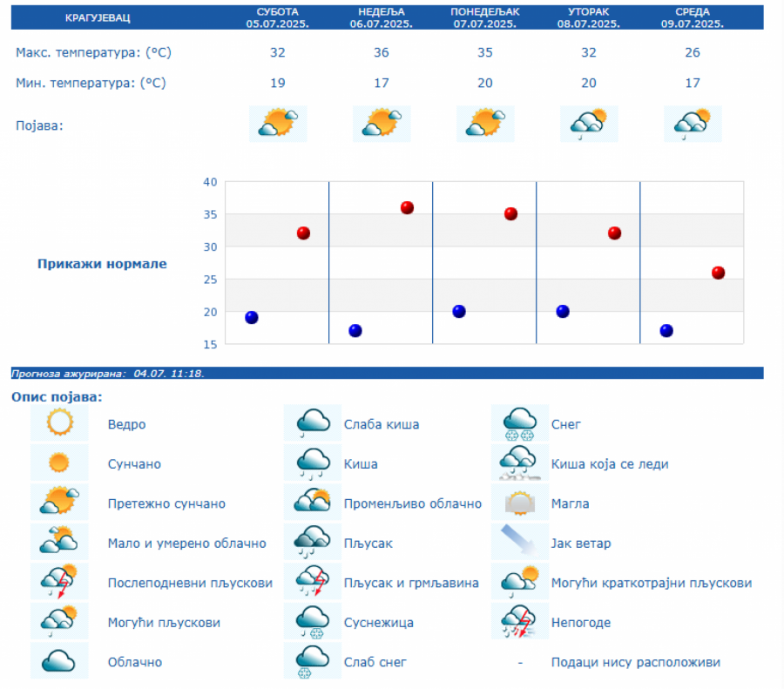784x689 pixels.
Task: Click the red 26° Wednesday max point
Action: pyautogui.click(x=719, y=273)
